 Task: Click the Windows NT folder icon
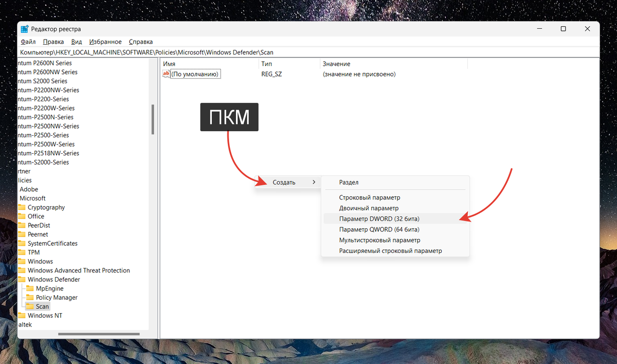pyautogui.click(x=22, y=316)
